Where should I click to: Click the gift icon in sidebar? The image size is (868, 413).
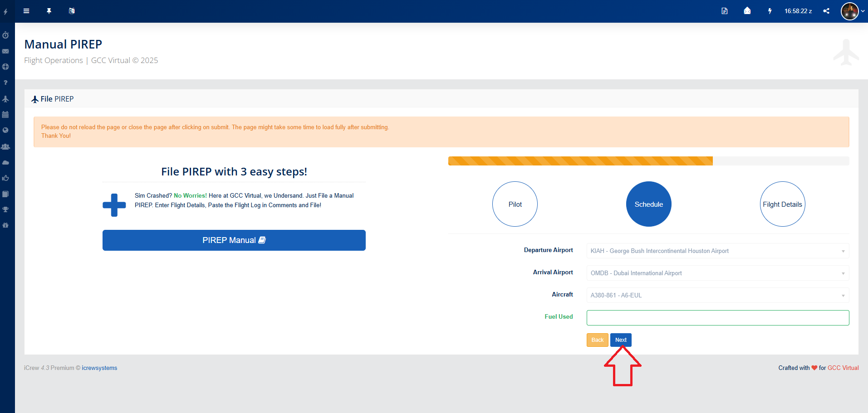tap(5, 225)
